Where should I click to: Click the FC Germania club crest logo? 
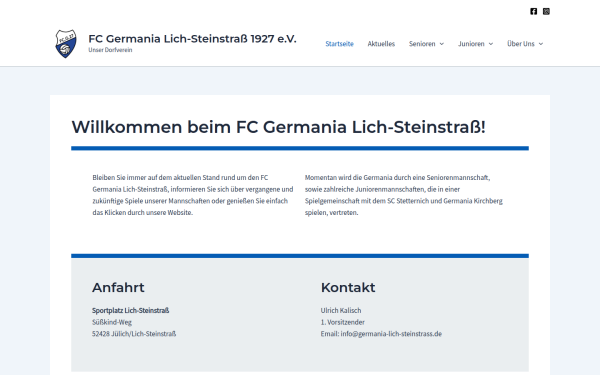click(x=66, y=44)
